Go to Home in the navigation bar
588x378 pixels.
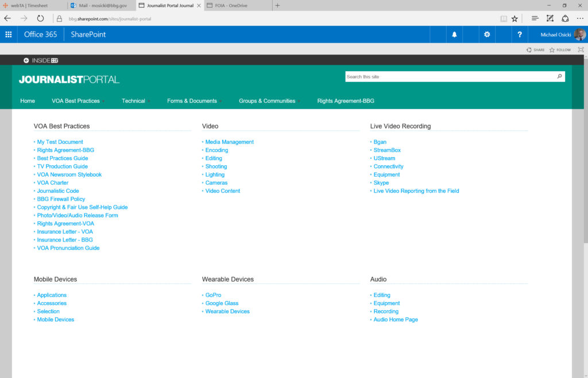28,101
